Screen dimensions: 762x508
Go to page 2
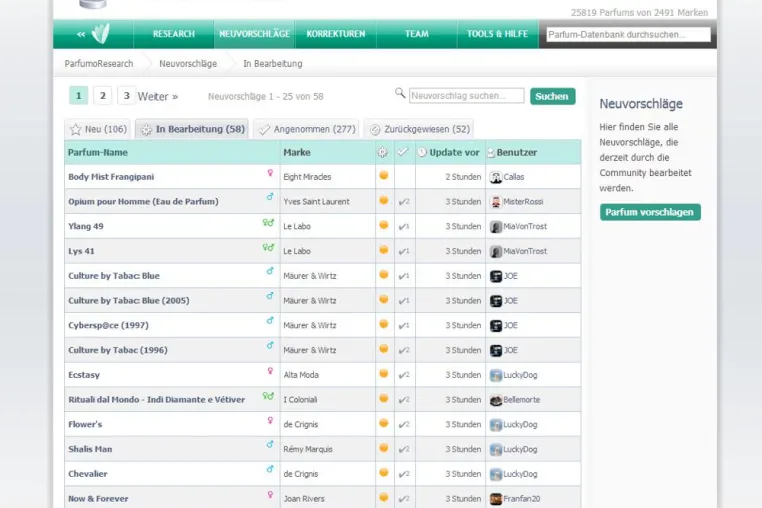coord(103,96)
